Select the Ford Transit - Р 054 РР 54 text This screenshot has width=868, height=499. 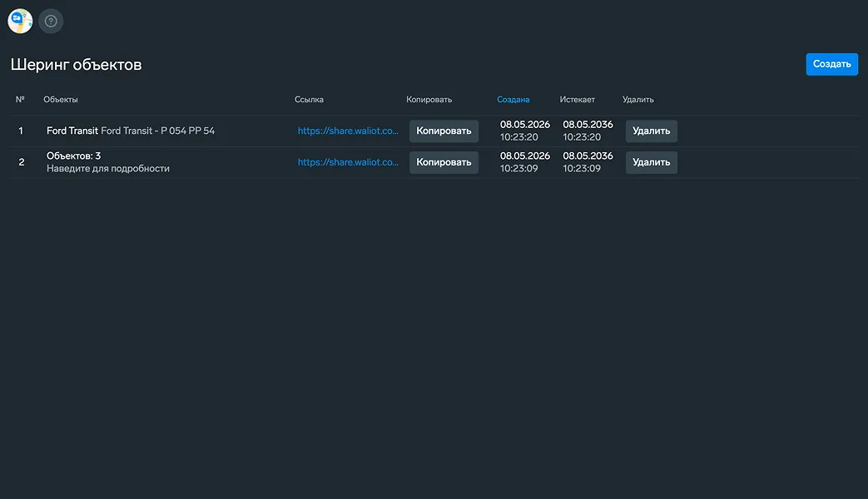(x=158, y=131)
